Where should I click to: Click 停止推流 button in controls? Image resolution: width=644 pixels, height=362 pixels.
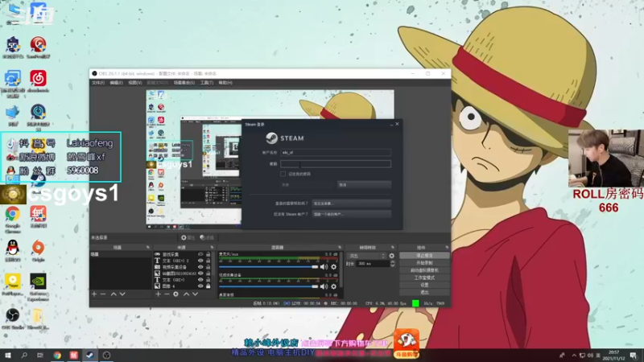coord(424,256)
